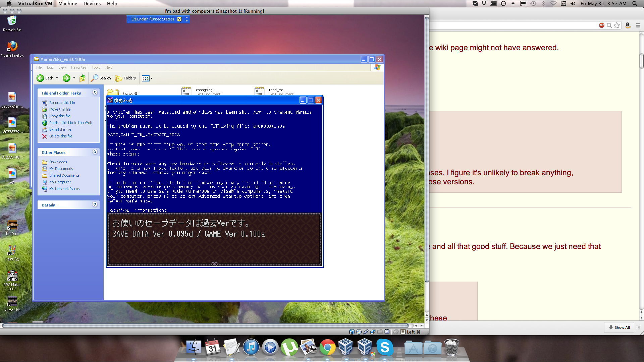
Task: Open Finder from the Dock
Action: pyautogui.click(x=194, y=347)
